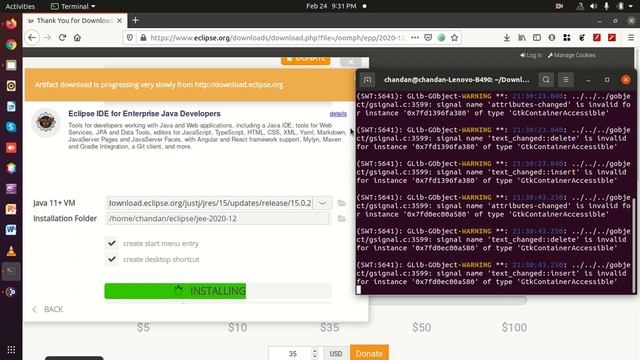Viewport: 640px width, 360px height.
Task: Launch Chrome from the dock
Action: pos(11,44)
